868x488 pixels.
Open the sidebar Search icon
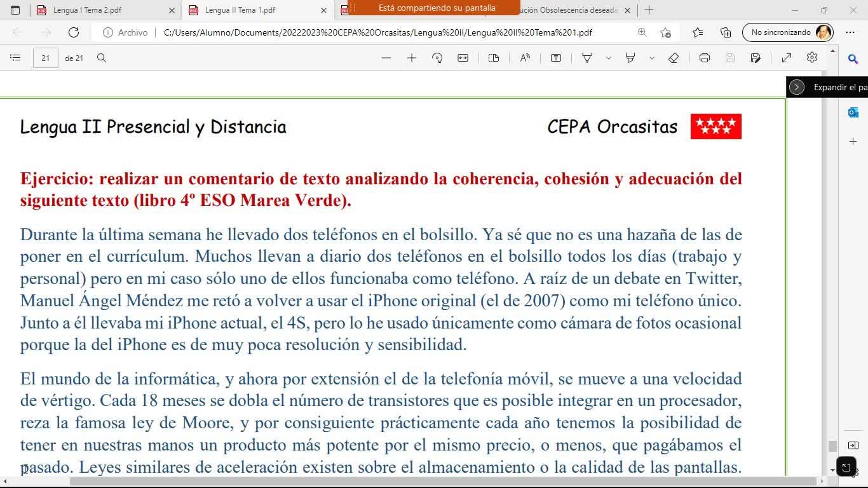point(853,59)
